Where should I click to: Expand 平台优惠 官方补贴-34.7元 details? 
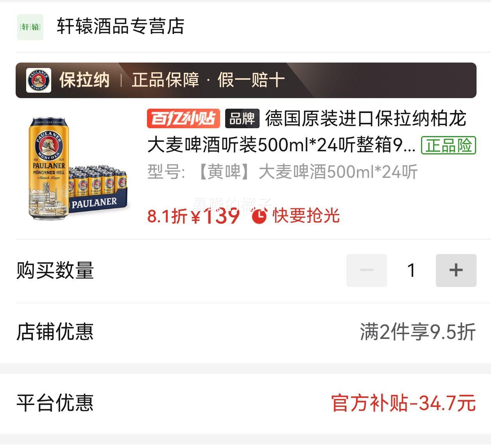pyautogui.click(x=246, y=403)
